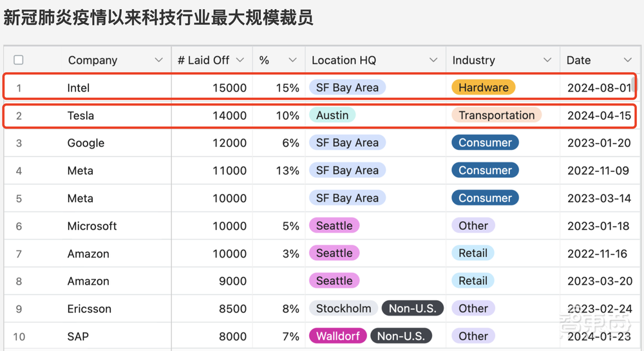The height and width of the screenshot is (351, 644).
Task: Click the Consumer tag in Google row
Action: (485, 143)
